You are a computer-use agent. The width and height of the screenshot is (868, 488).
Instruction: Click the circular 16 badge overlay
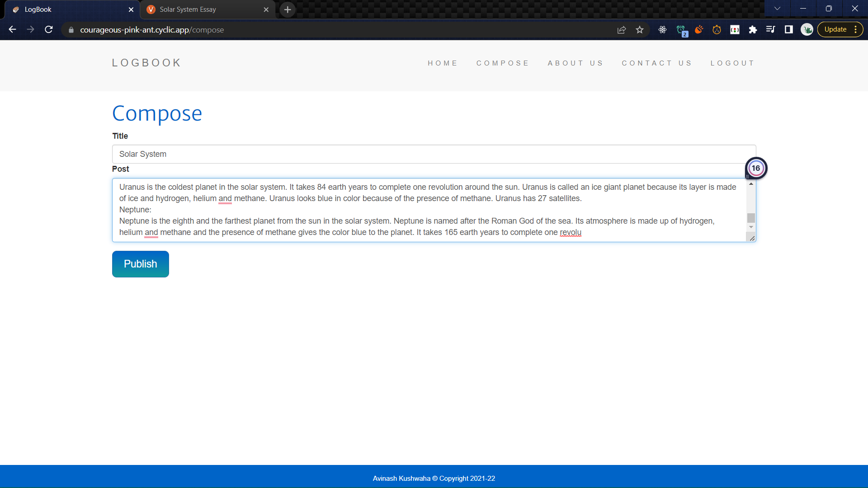756,168
